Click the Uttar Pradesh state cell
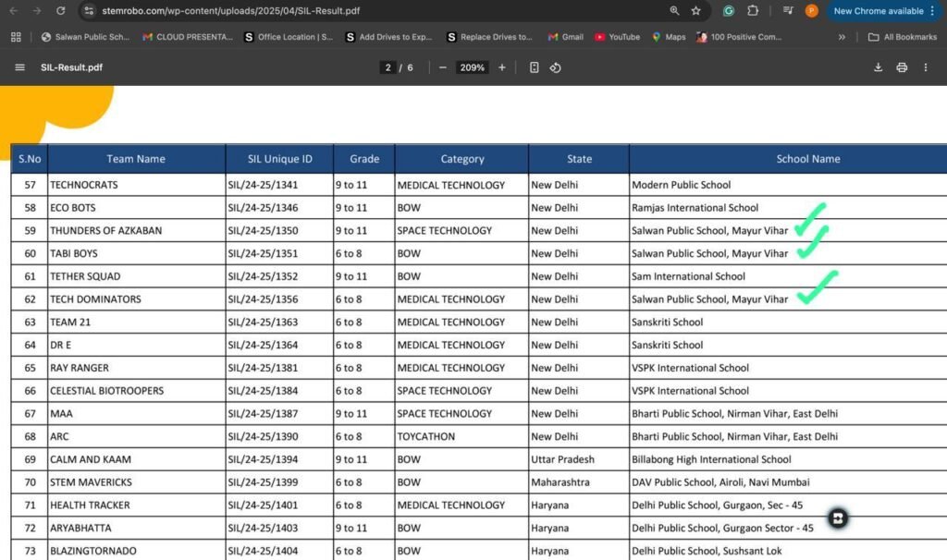The width and height of the screenshot is (947, 560). click(x=579, y=459)
